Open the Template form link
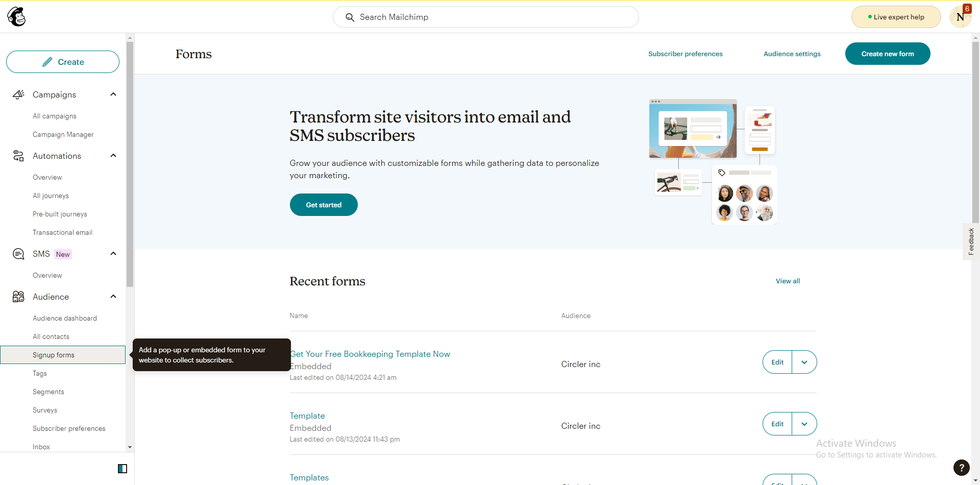The width and height of the screenshot is (980, 485). pos(307,416)
